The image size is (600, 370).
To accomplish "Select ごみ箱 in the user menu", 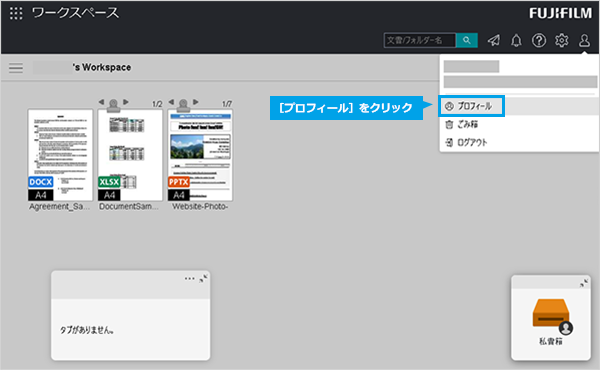I will click(x=519, y=124).
